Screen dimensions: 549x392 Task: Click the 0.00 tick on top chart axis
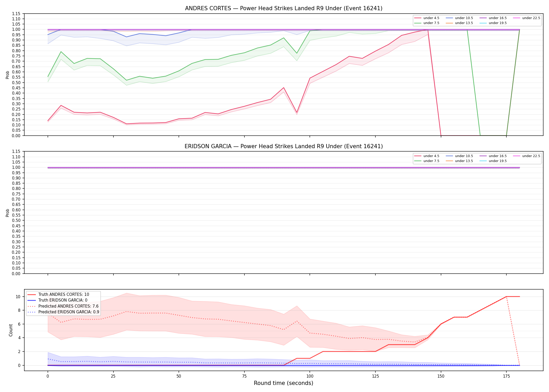click(x=16, y=136)
